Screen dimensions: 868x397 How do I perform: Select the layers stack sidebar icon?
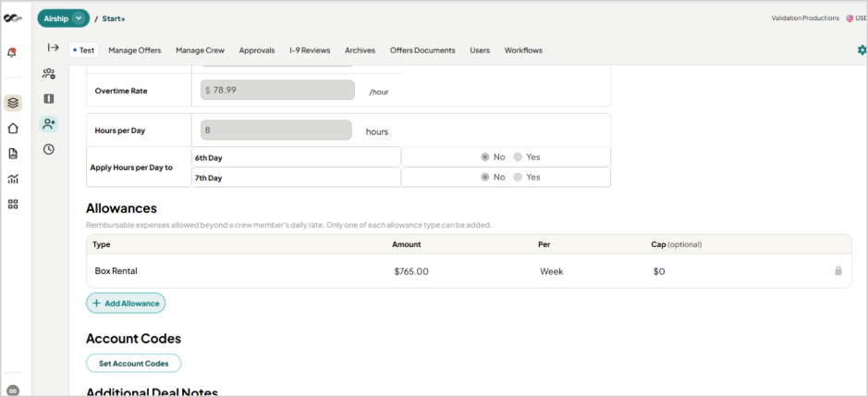click(13, 103)
